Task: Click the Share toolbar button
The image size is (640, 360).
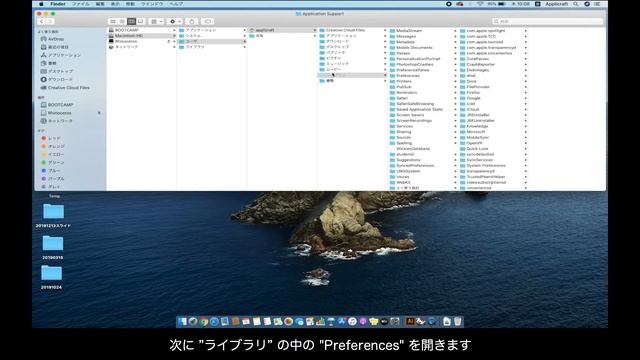Action: click(191, 21)
